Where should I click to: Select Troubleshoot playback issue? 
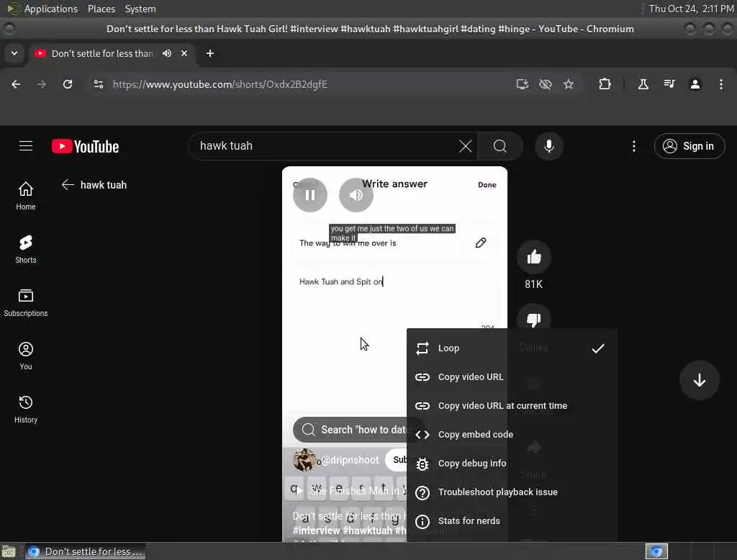click(512, 492)
